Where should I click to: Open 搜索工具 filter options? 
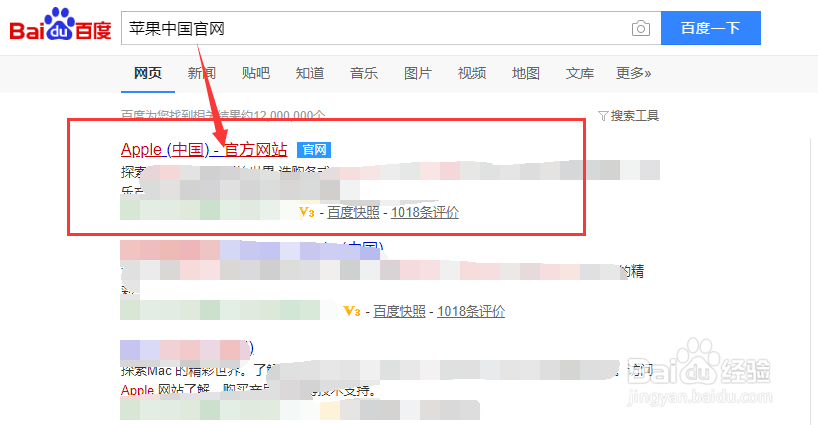click(629, 115)
